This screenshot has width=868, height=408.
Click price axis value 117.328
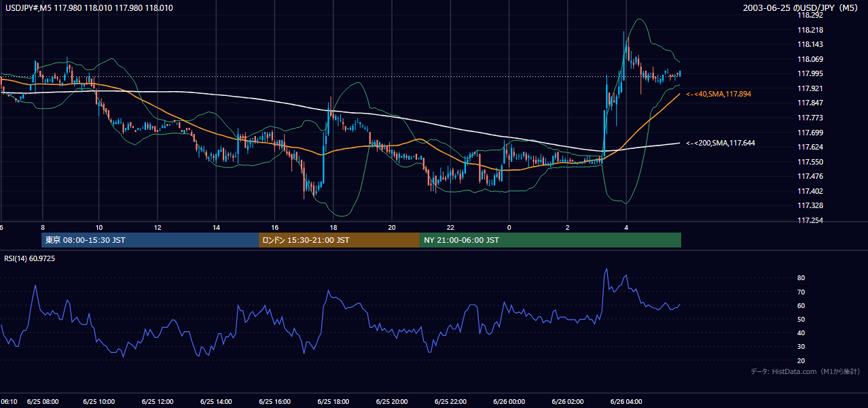tap(810, 205)
